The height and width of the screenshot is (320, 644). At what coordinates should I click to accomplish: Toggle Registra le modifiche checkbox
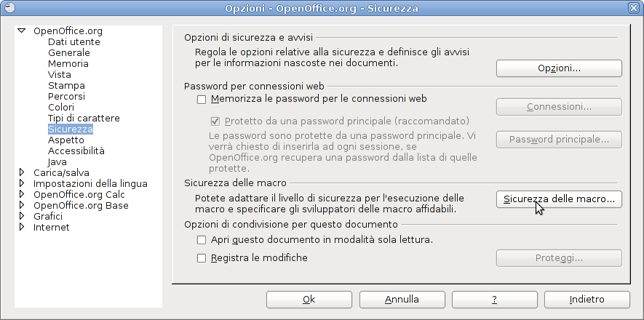202,258
